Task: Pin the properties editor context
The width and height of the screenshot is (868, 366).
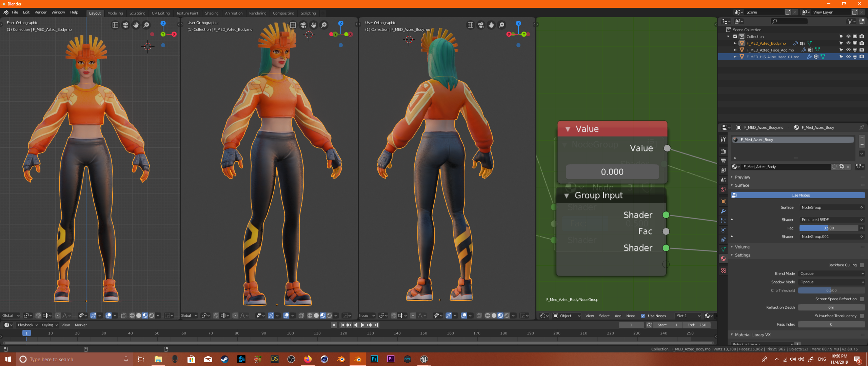Action: 862,127
